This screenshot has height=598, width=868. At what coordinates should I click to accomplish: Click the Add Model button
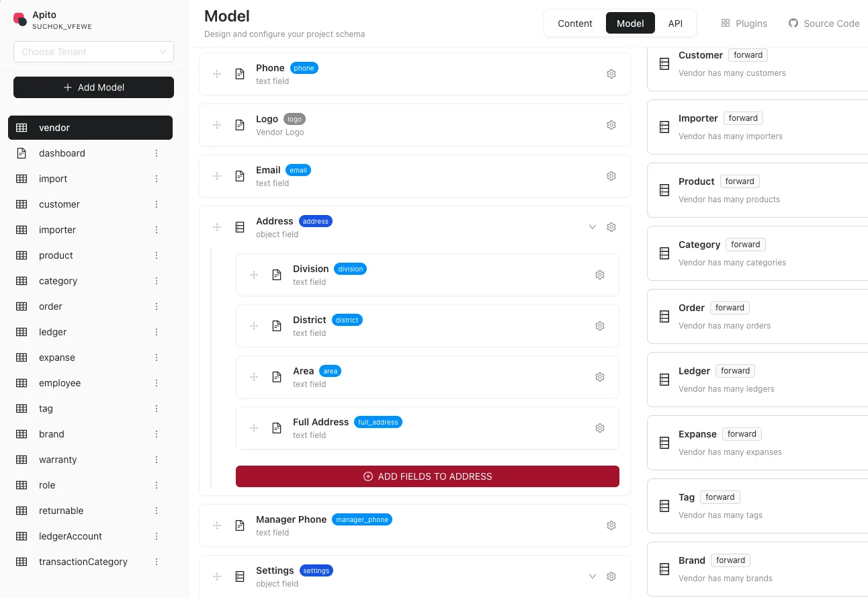pos(93,87)
